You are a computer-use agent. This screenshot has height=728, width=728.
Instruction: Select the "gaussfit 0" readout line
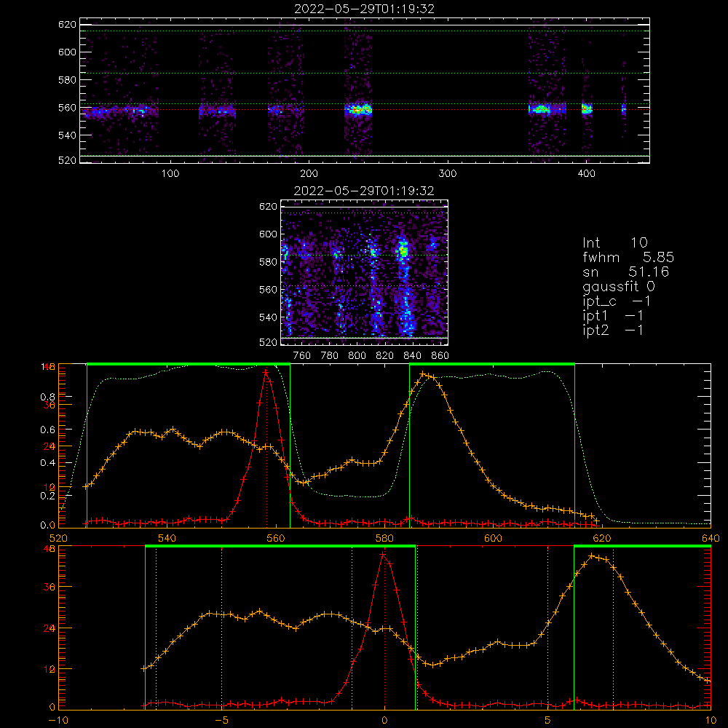click(x=619, y=286)
